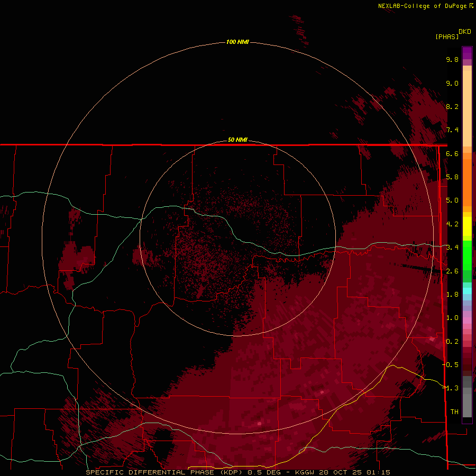
Task: Select the 2.6 scale value
Action: (452, 271)
